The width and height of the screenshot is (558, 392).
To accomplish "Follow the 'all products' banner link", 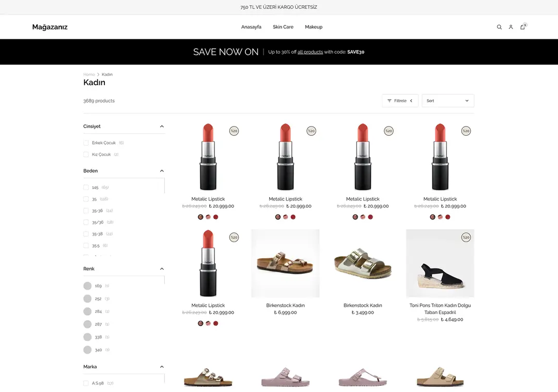I will click(x=310, y=52).
